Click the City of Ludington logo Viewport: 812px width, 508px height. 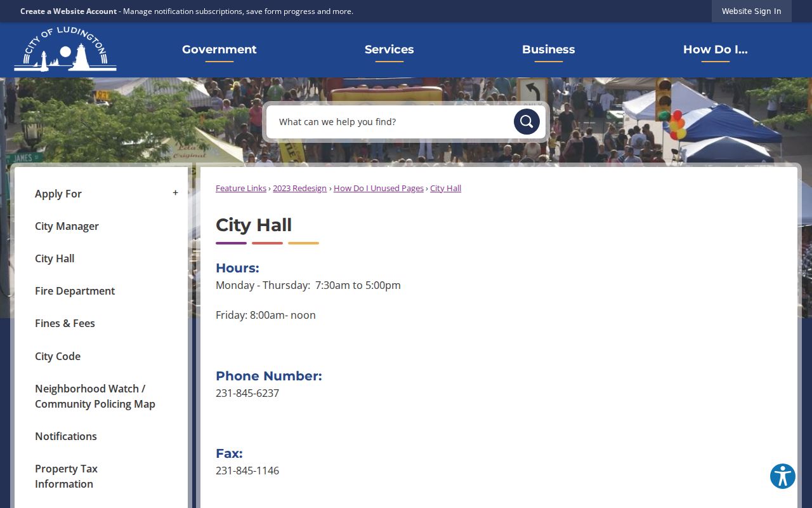click(x=65, y=49)
